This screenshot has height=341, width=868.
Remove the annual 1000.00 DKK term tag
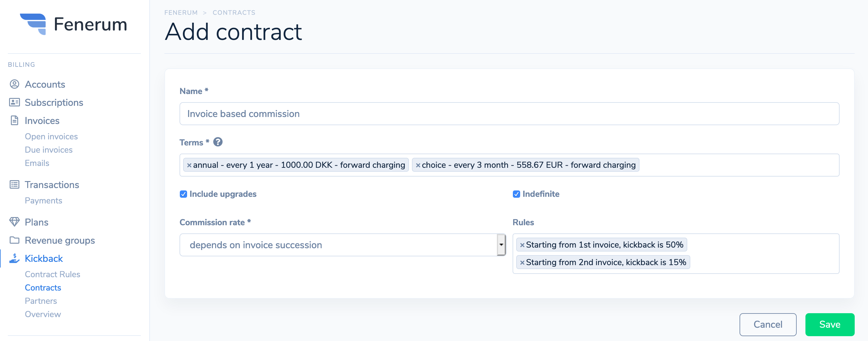(x=189, y=165)
